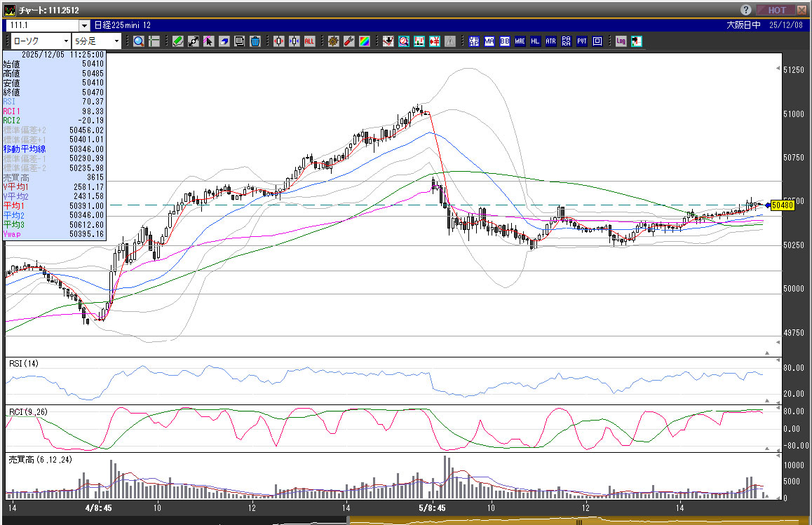The image size is (812, 525).
Task: Open the 5分足 timeframe dropdown
Action: point(97,41)
